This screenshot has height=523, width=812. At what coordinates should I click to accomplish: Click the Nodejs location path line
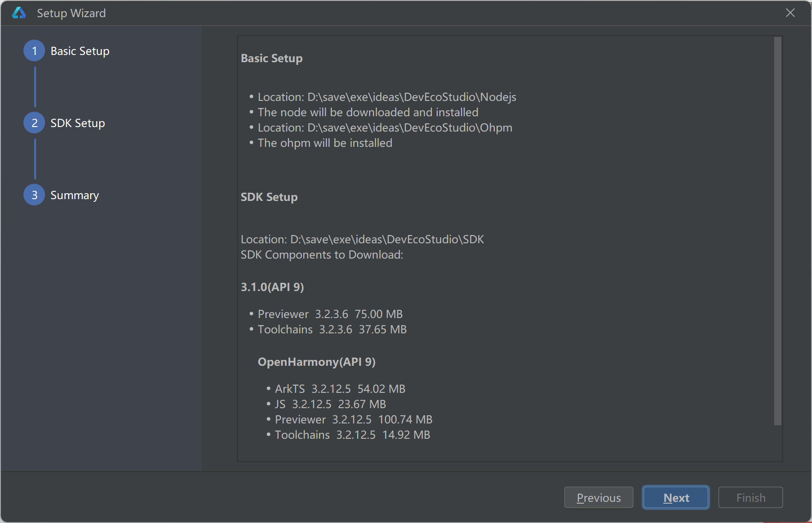pyautogui.click(x=387, y=97)
